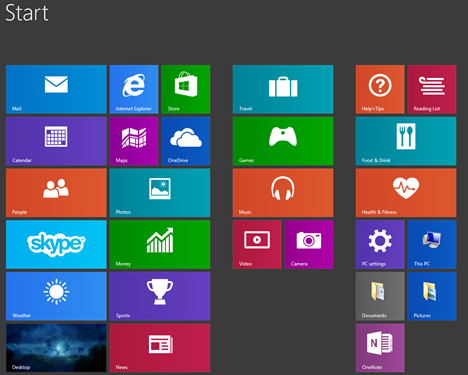
Task: Open the Photos tile
Action: tap(160, 193)
